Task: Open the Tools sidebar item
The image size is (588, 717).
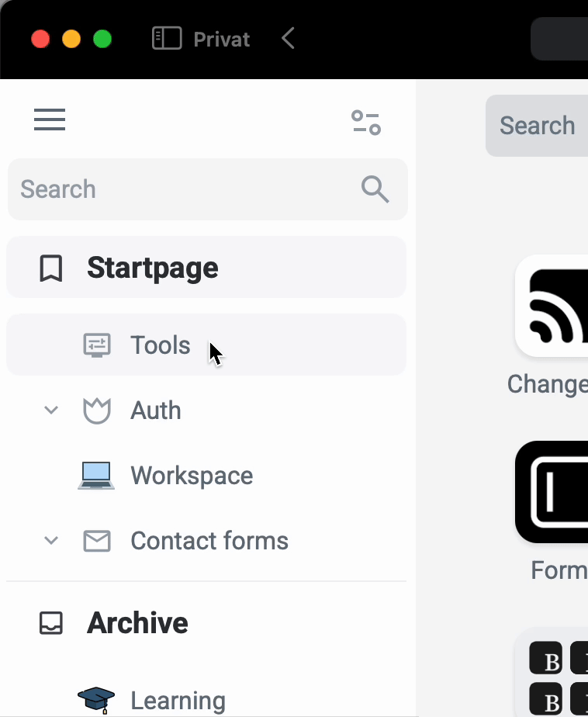Action: pyautogui.click(x=161, y=345)
